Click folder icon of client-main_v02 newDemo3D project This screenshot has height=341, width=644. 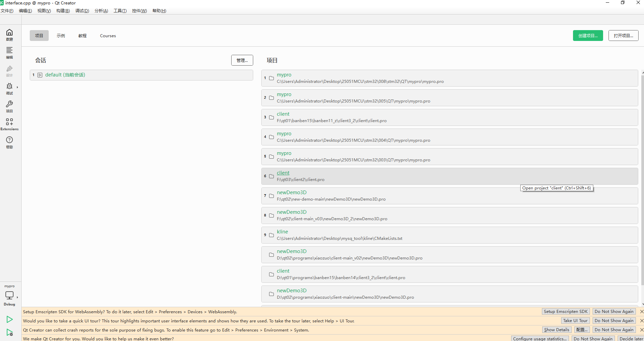(271, 255)
